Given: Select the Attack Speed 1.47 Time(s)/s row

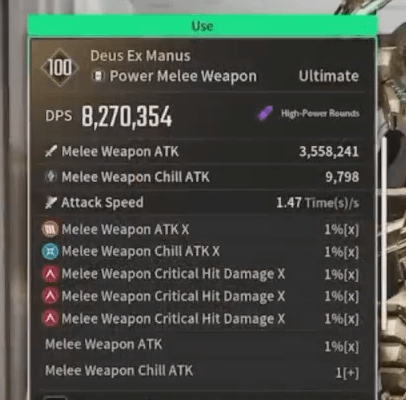Looking at the screenshot, I should pyautogui.click(x=202, y=202).
